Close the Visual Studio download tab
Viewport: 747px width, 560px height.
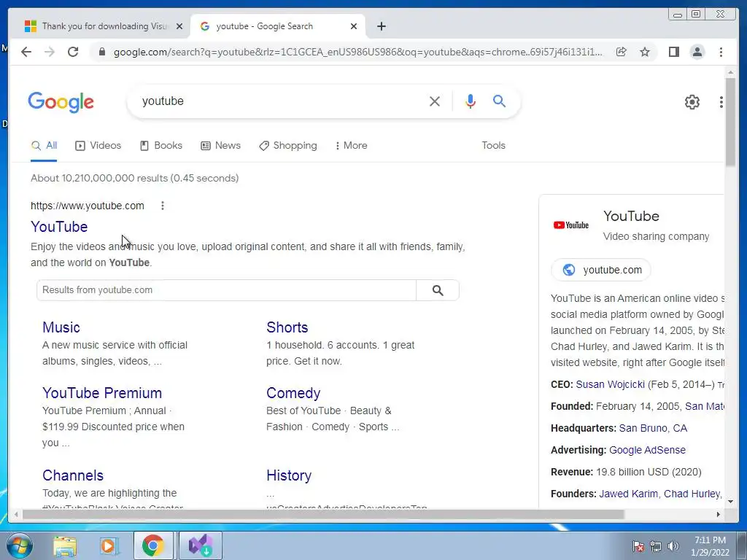[x=179, y=26]
